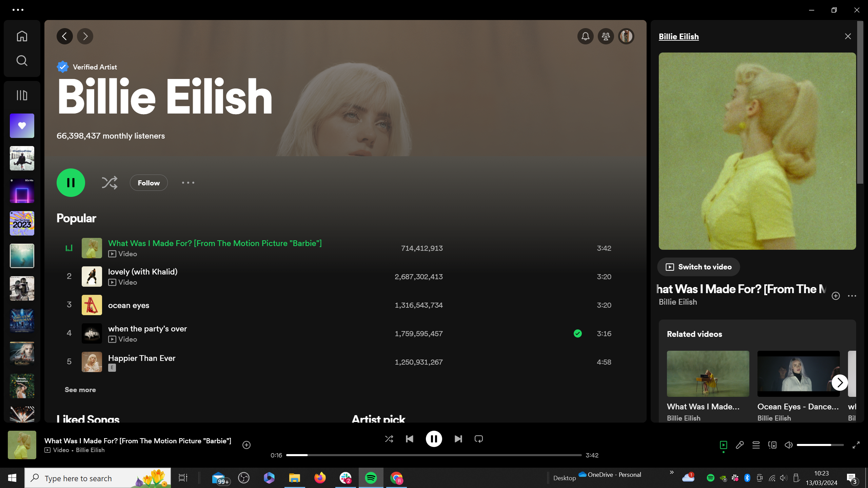Open Firefox from taskbar
Image resolution: width=868 pixels, height=488 pixels.
[x=320, y=478]
